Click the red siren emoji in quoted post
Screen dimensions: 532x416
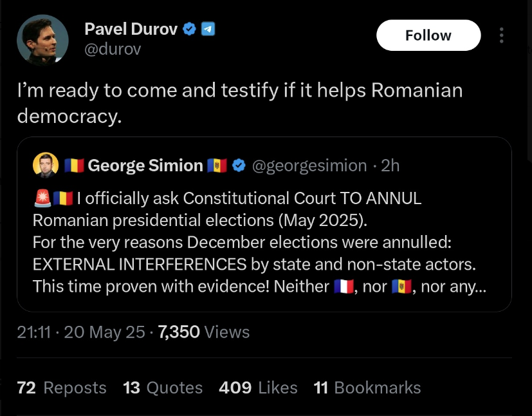click(42, 198)
